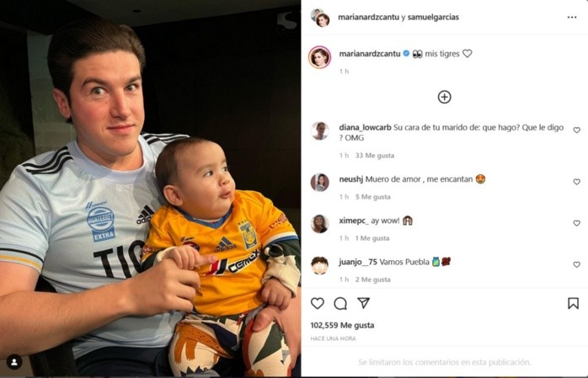This screenshot has width=588, height=378.
Task: Save the post with the bookmark icon
Action: point(573,303)
